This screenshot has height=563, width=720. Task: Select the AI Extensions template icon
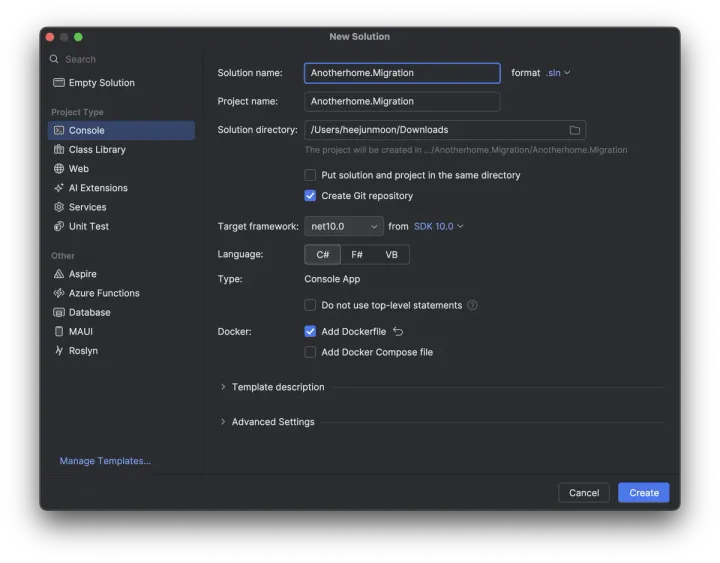(x=60, y=188)
